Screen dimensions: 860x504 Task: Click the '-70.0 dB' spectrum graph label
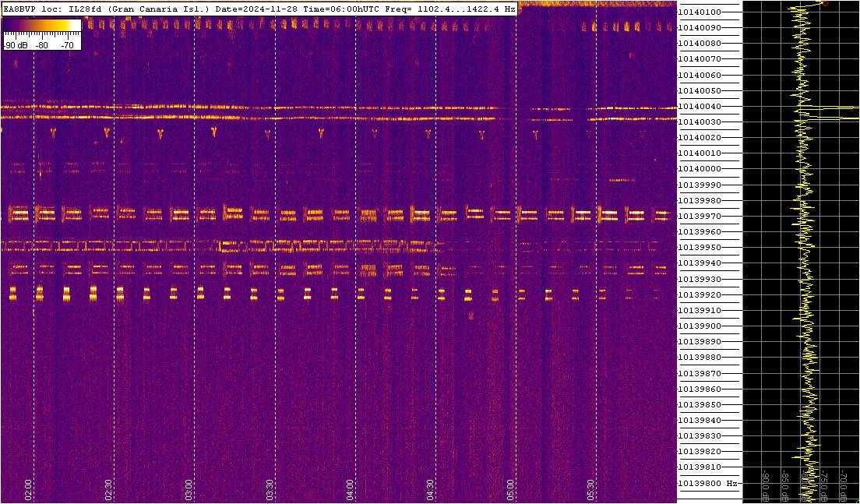tap(844, 485)
